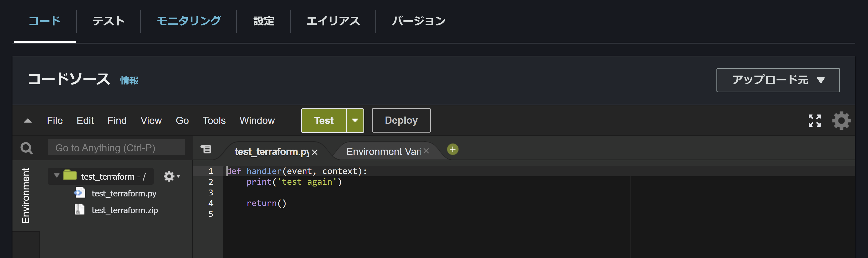868x258 pixels.
Task: Open the 情報 link next to コードソース
Action: point(129,80)
